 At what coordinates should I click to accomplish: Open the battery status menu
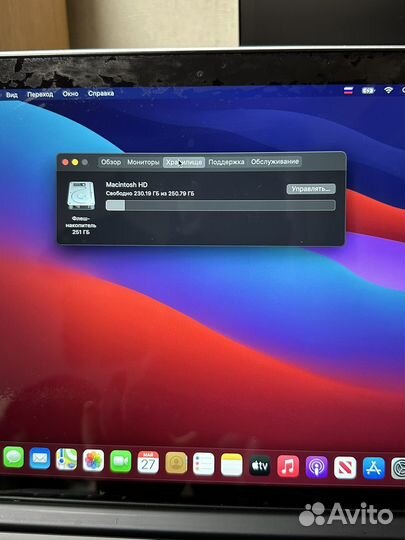tap(368, 91)
